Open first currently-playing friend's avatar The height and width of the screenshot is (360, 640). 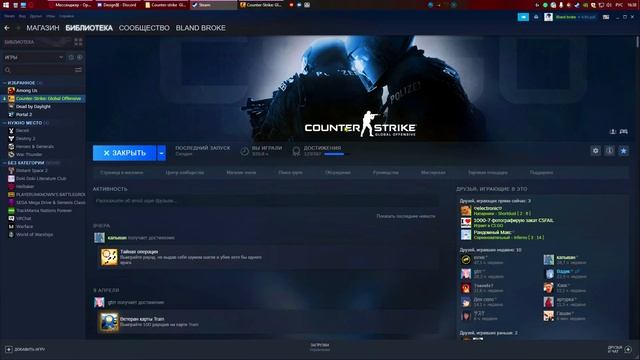(466, 211)
